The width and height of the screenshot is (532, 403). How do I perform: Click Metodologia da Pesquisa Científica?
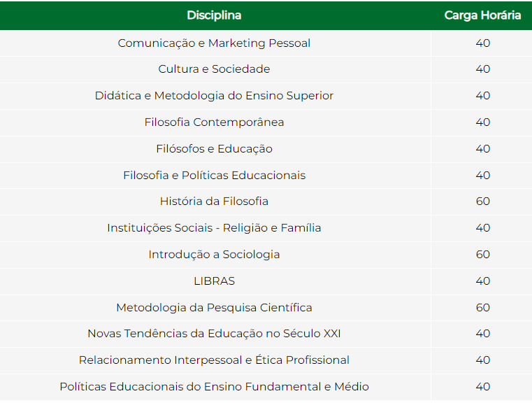point(214,307)
